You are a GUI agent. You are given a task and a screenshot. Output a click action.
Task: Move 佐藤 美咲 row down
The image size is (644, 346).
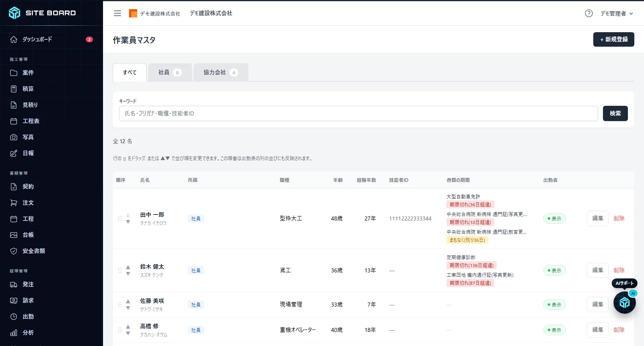point(128,308)
